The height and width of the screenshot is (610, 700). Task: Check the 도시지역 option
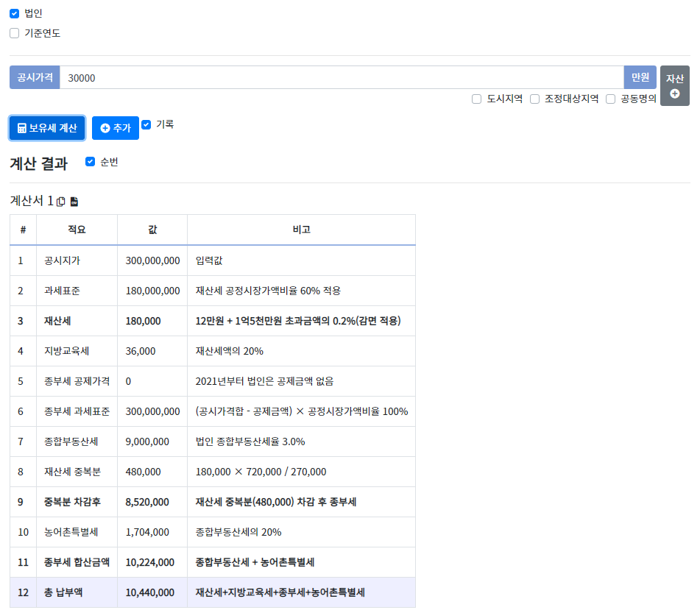[x=476, y=99]
